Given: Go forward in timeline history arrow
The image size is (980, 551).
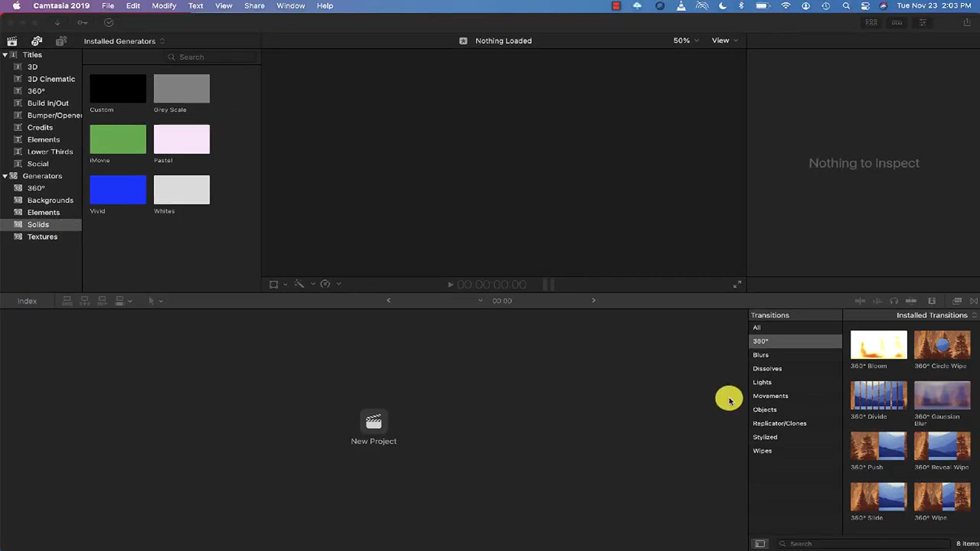Looking at the screenshot, I should coord(594,300).
